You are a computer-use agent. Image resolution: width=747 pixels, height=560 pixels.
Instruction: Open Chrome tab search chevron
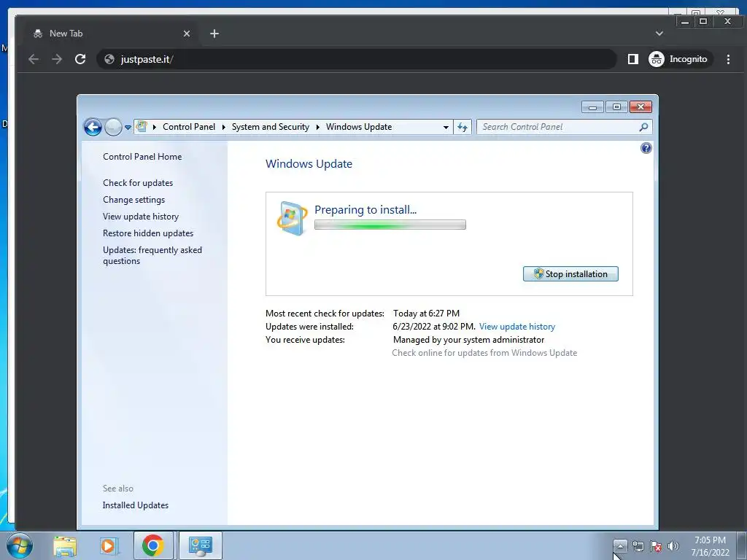coord(659,34)
